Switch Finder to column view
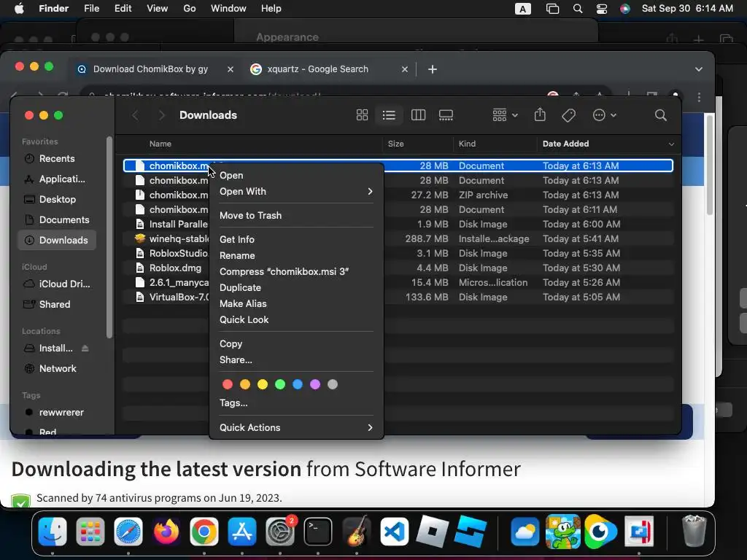The width and height of the screenshot is (747, 560). [x=418, y=114]
